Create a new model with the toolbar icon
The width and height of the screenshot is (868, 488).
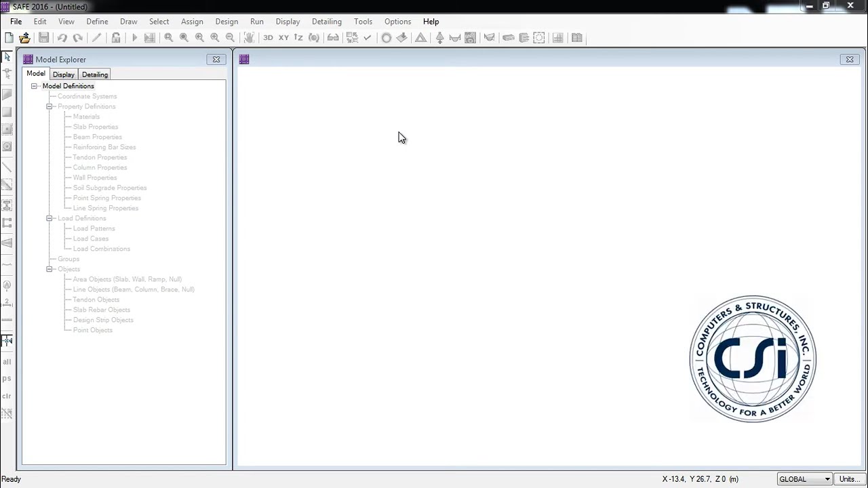9,38
